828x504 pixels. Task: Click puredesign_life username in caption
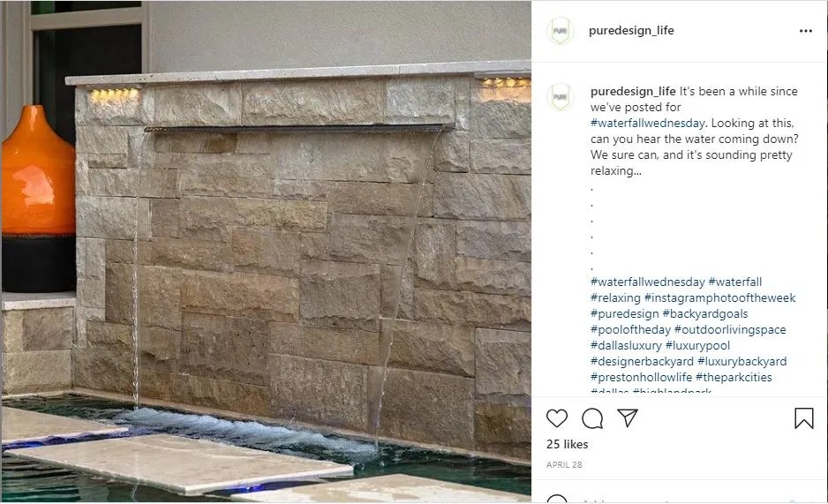633,91
